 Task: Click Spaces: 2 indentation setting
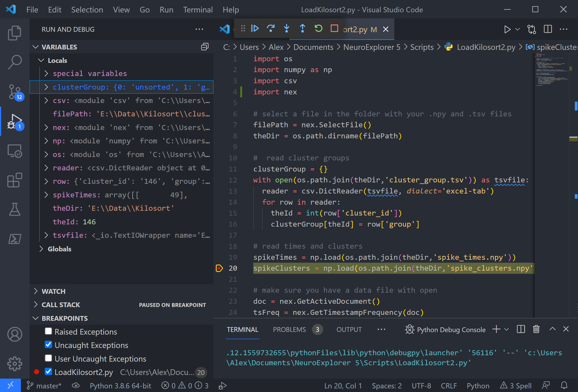(387, 386)
